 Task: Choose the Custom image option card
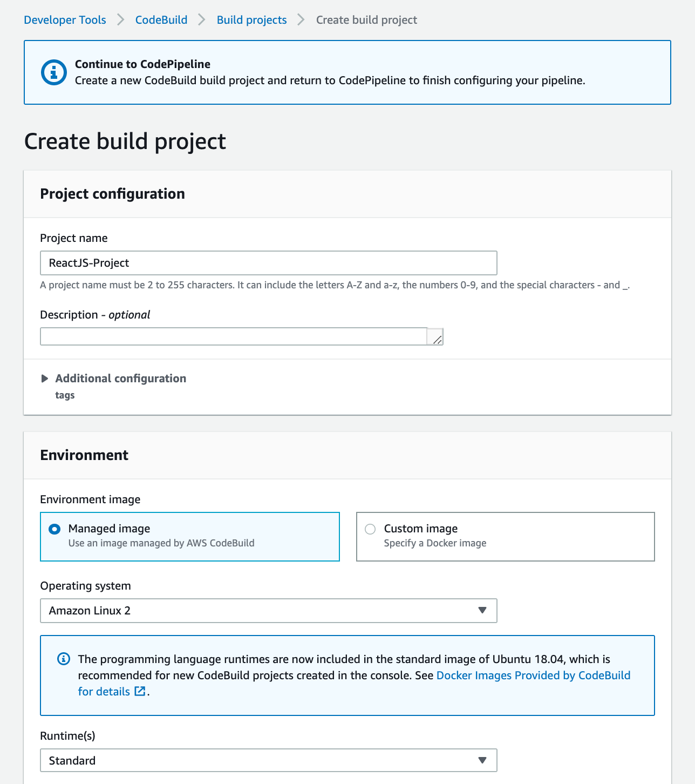506,537
